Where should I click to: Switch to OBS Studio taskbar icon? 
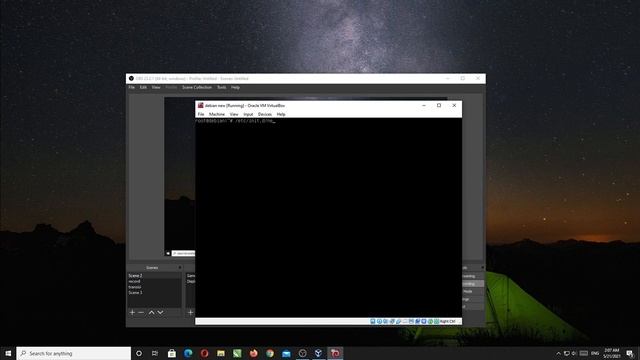point(302,353)
